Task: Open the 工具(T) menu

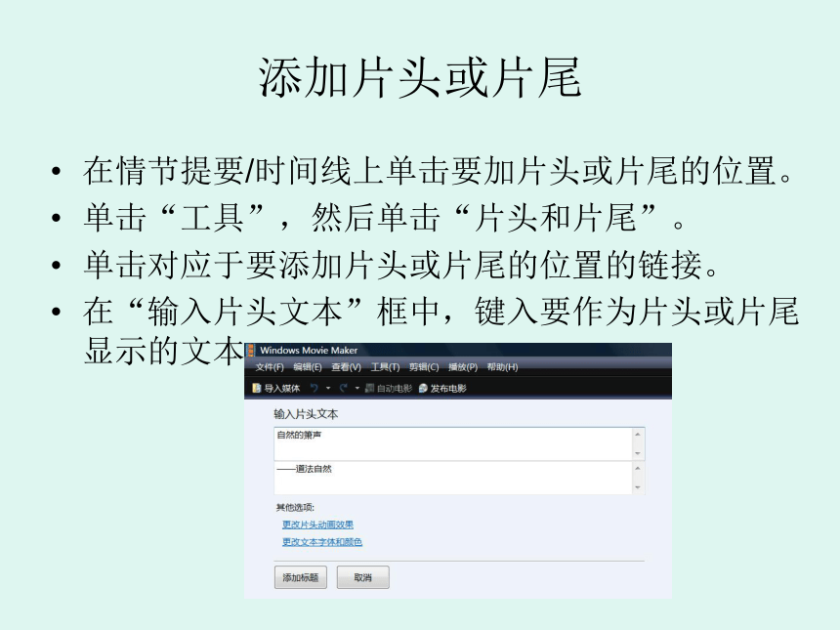Action: click(x=385, y=367)
